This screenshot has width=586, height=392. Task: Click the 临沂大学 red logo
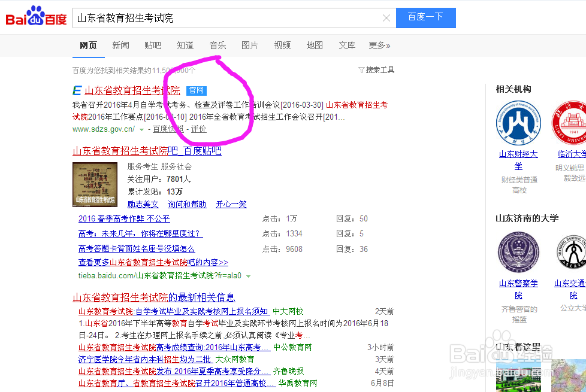click(x=569, y=123)
